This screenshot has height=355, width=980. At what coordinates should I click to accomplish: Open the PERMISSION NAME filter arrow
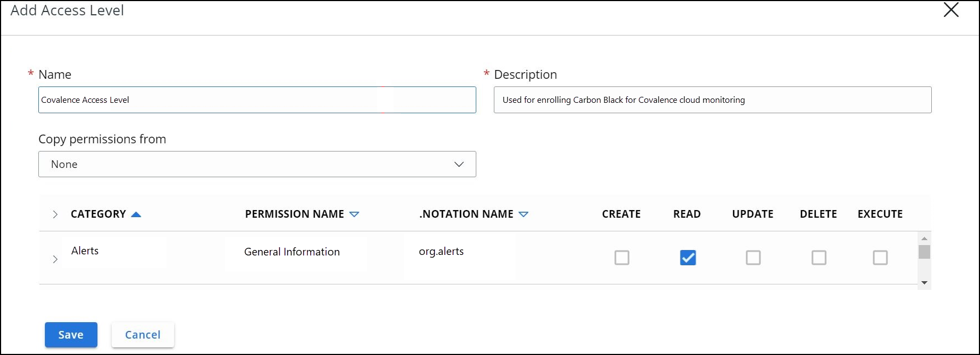[x=354, y=214]
